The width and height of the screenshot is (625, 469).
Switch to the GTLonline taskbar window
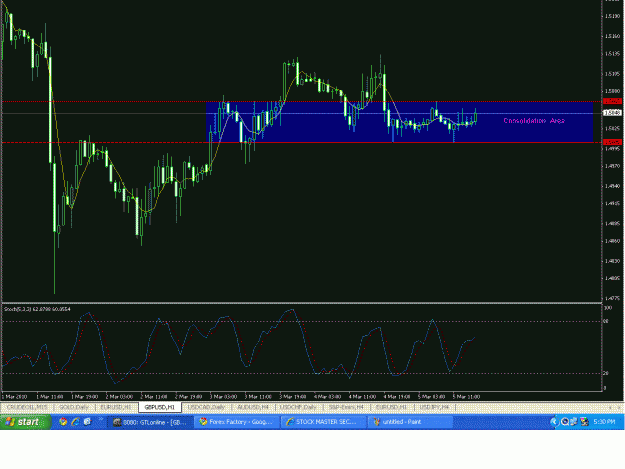[150, 422]
